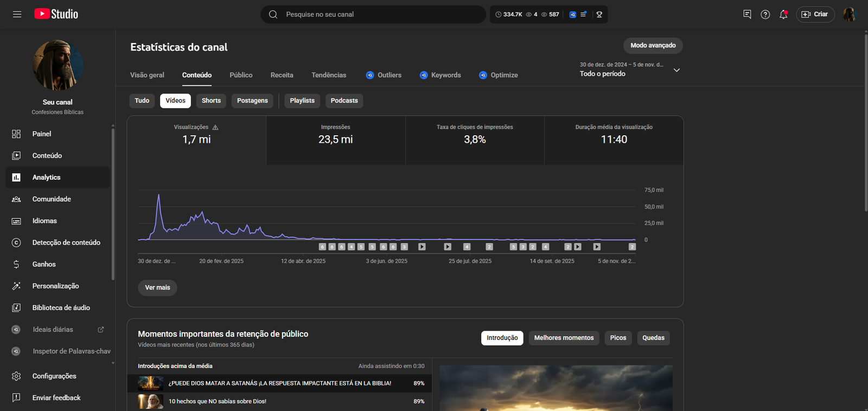Open the help question mark icon

point(765,15)
